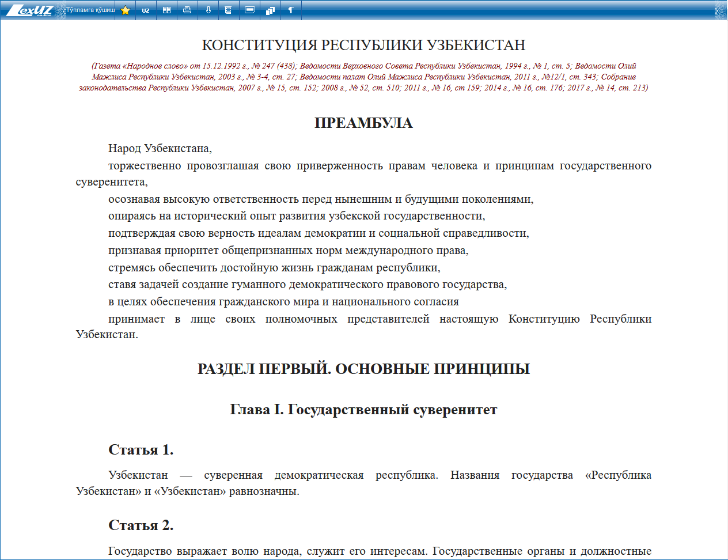Click the ПРЕАМБУЛА heading
Image resolution: width=728 pixels, height=560 pixels.
tap(363, 123)
